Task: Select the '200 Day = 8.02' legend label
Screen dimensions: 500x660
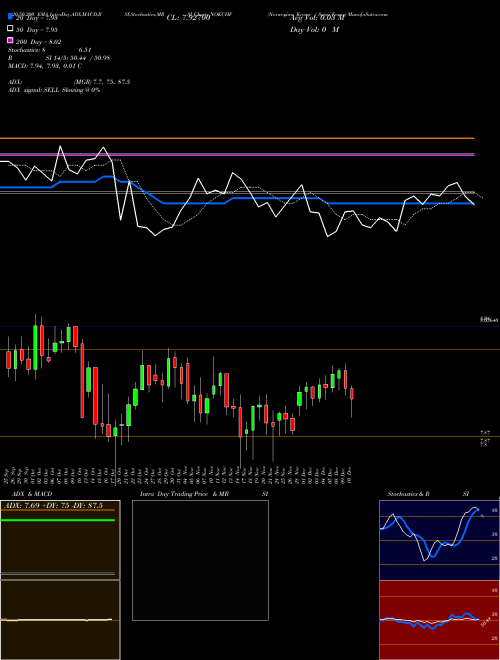Action: click(38, 42)
